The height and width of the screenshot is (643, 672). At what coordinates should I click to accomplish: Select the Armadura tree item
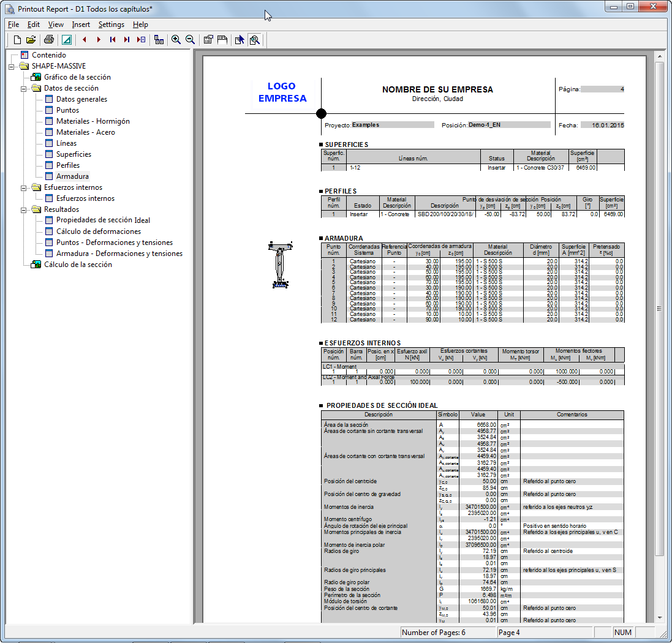click(72, 176)
